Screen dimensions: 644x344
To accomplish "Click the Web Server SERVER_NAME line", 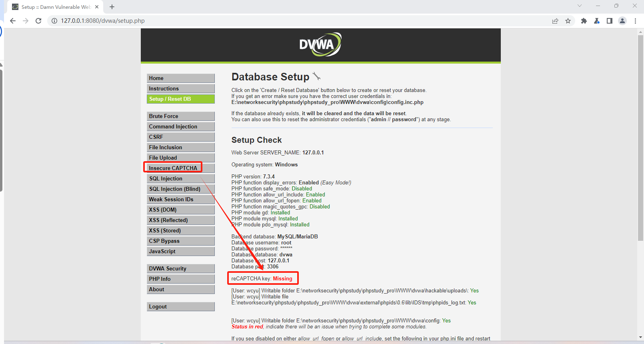I will click(x=278, y=152).
